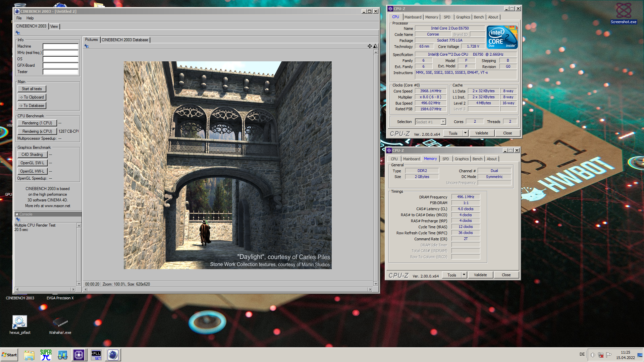Click the rendered Daylight picture

pyautogui.click(x=228, y=165)
